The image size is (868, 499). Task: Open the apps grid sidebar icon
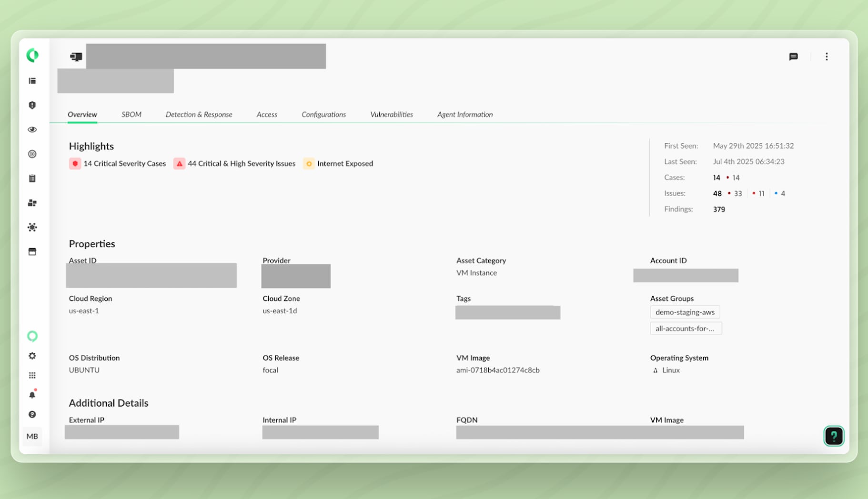[32, 376]
